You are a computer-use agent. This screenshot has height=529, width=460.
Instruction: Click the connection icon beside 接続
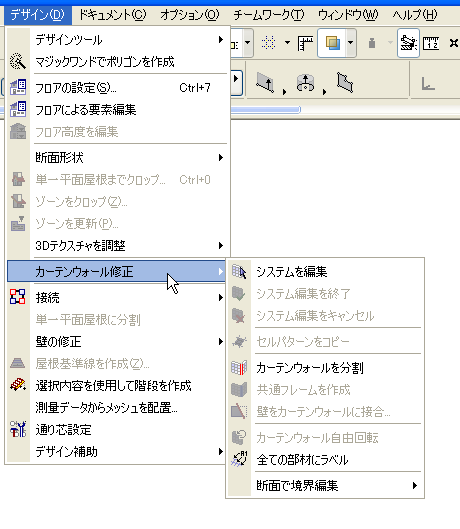click(x=18, y=297)
